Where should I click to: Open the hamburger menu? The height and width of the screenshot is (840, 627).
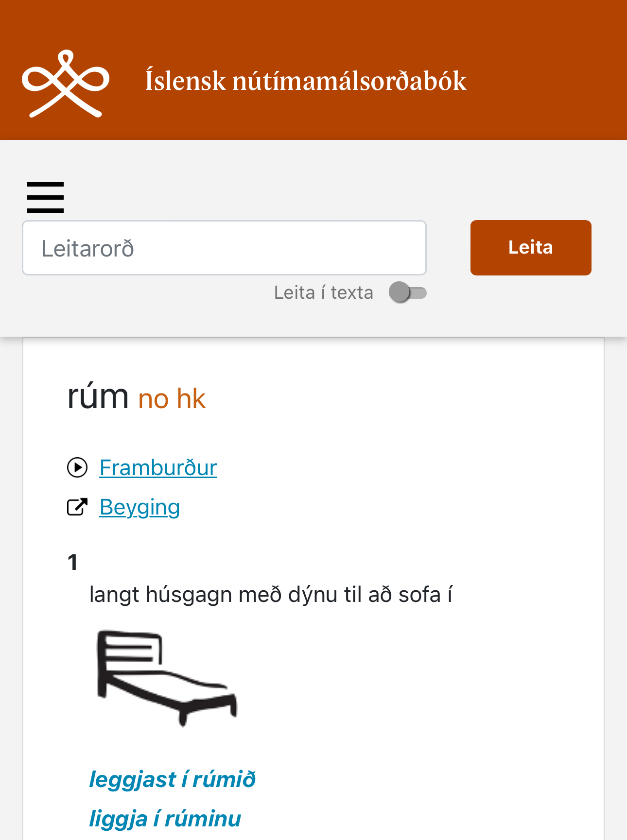coord(45,197)
